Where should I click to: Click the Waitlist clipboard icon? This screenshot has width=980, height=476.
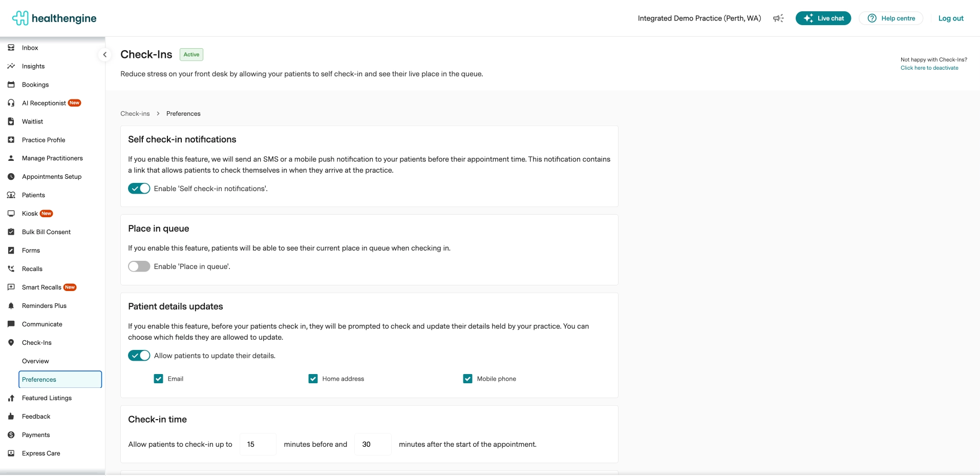11,121
